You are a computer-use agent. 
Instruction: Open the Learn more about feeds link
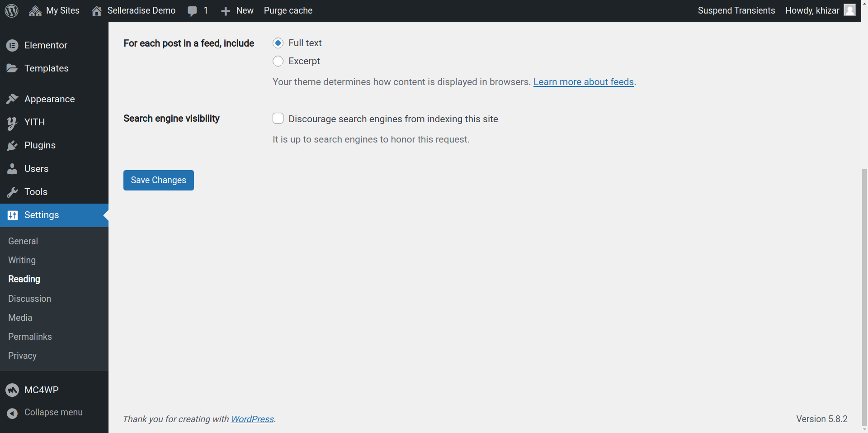tap(583, 82)
